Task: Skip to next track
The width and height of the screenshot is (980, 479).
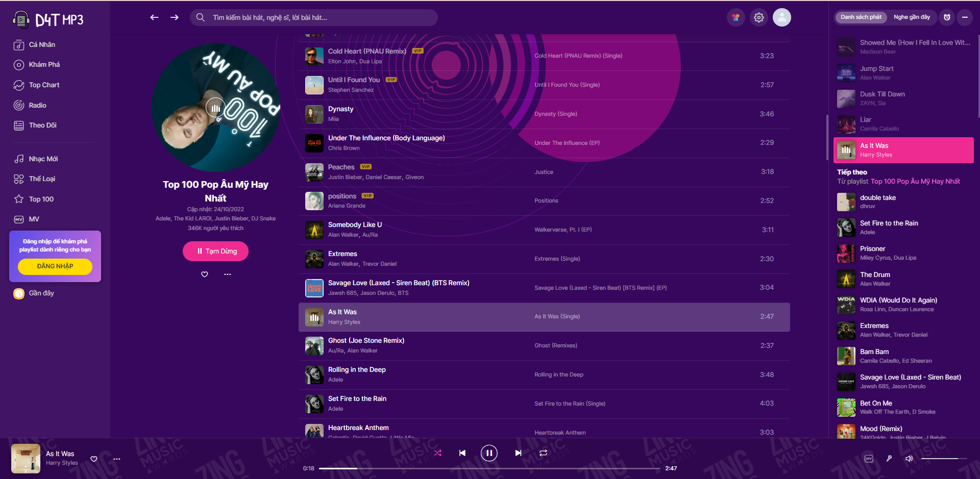Action: click(x=518, y=453)
